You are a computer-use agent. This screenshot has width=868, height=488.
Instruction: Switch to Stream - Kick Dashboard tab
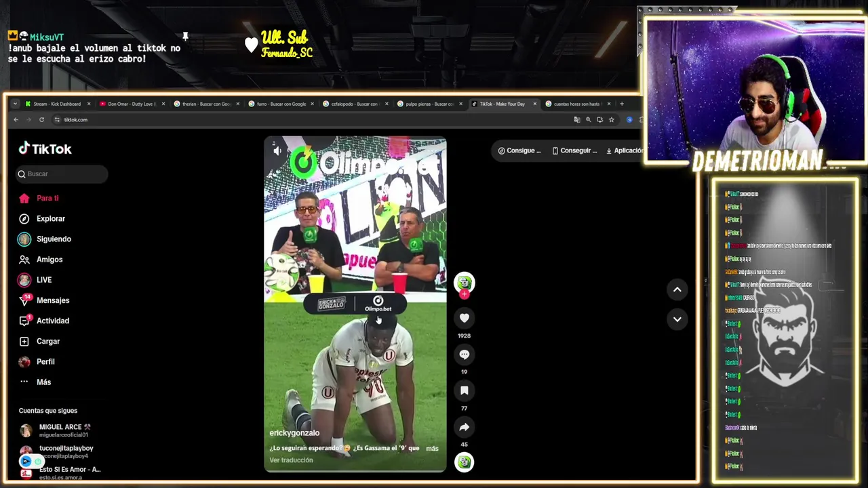click(x=56, y=104)
